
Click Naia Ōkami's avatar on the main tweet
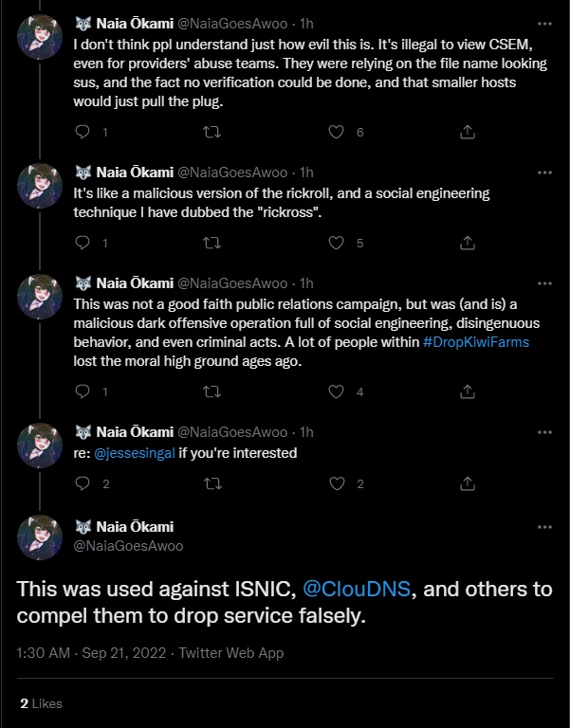click(x=41, y=537)
